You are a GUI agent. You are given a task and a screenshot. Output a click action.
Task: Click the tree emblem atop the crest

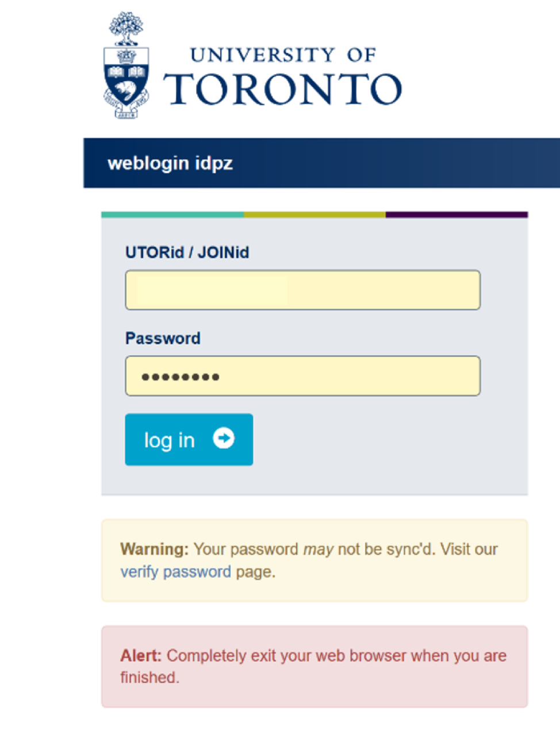[x=126, y=28]
